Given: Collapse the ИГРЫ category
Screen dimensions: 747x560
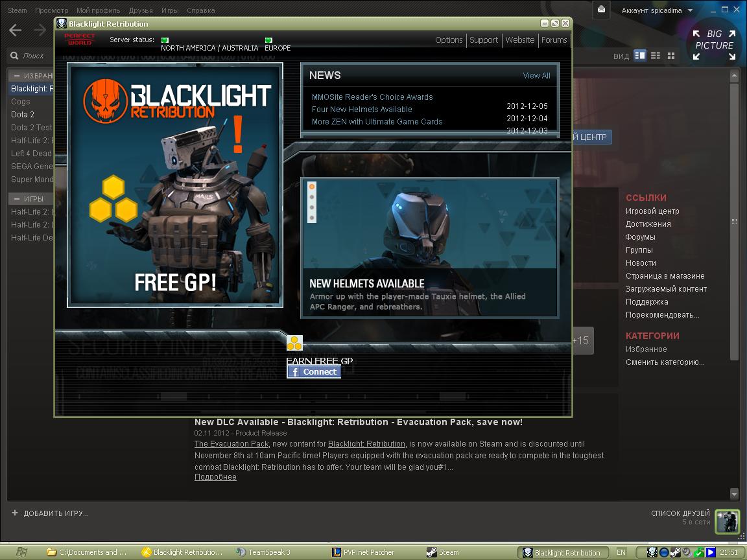Looking at the screenshot, I should pyautogui.click(x=17, y=199).
